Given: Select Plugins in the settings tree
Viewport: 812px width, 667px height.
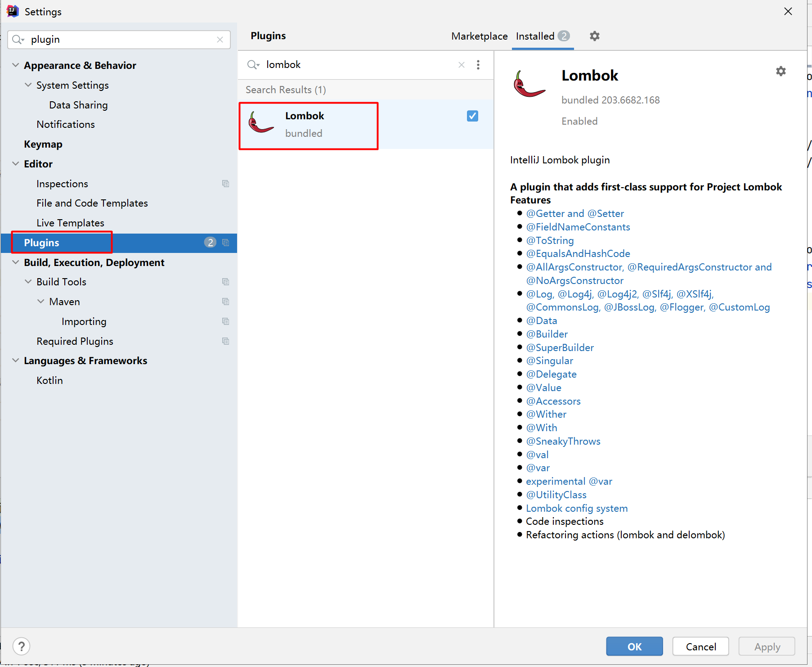Looking at the screenshot, I should 119,243.
